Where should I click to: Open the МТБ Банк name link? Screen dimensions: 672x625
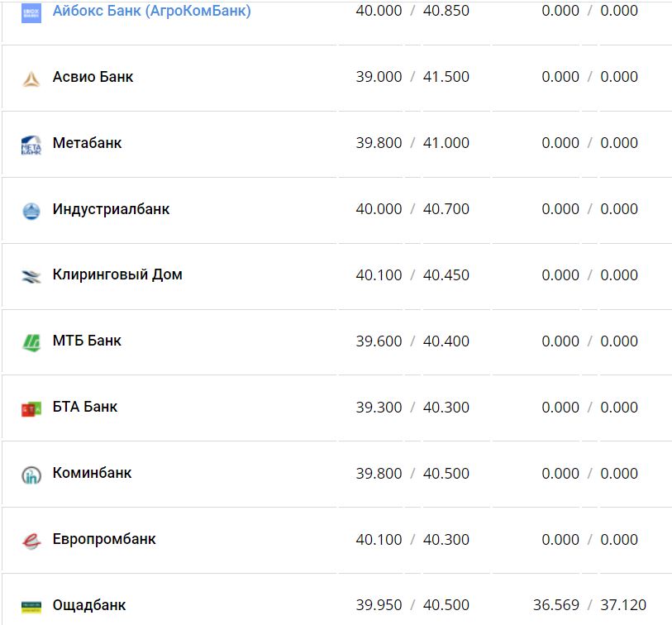click(87, 341)
